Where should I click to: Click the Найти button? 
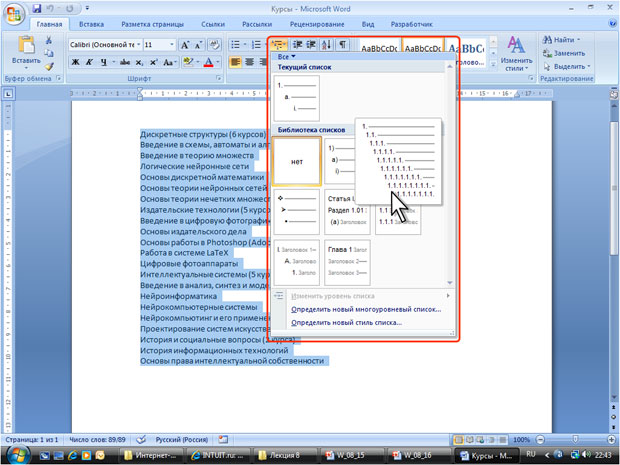558,40
